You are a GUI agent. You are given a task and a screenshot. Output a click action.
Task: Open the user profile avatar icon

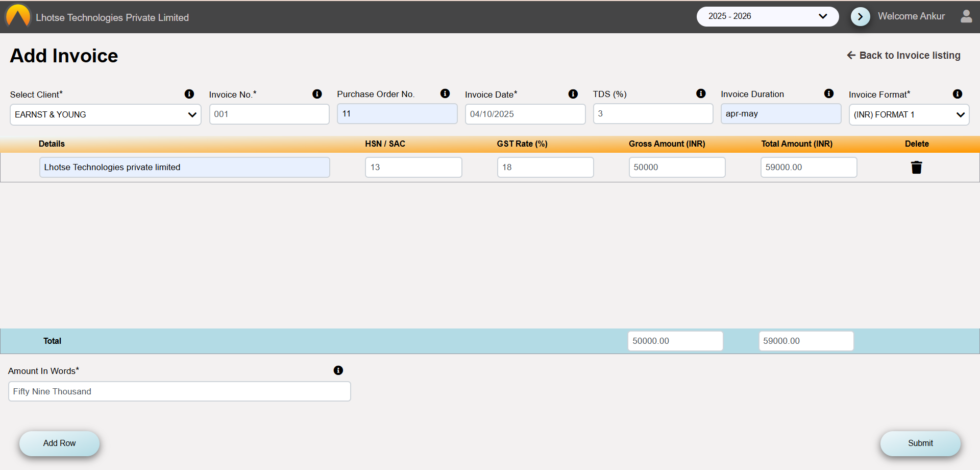[966, 16]
